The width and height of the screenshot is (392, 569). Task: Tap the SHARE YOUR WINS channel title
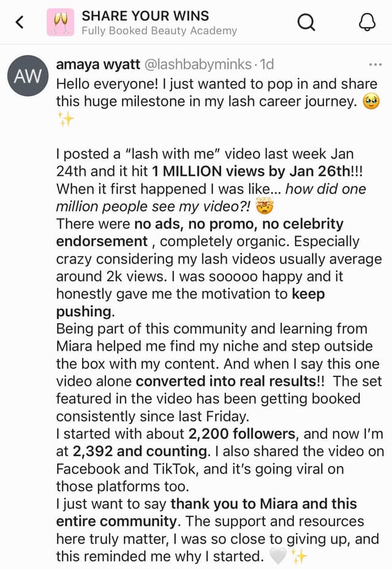pyautogui.click(x=145, y=16)
